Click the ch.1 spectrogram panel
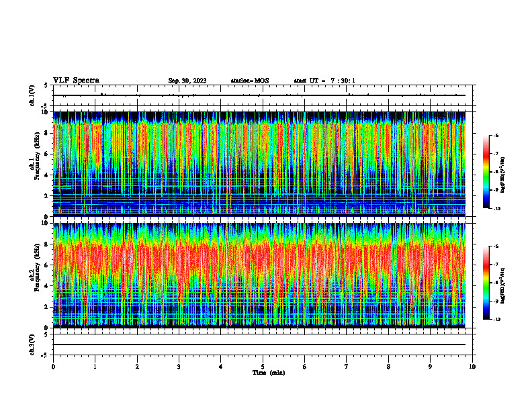 tap(259, 164)
